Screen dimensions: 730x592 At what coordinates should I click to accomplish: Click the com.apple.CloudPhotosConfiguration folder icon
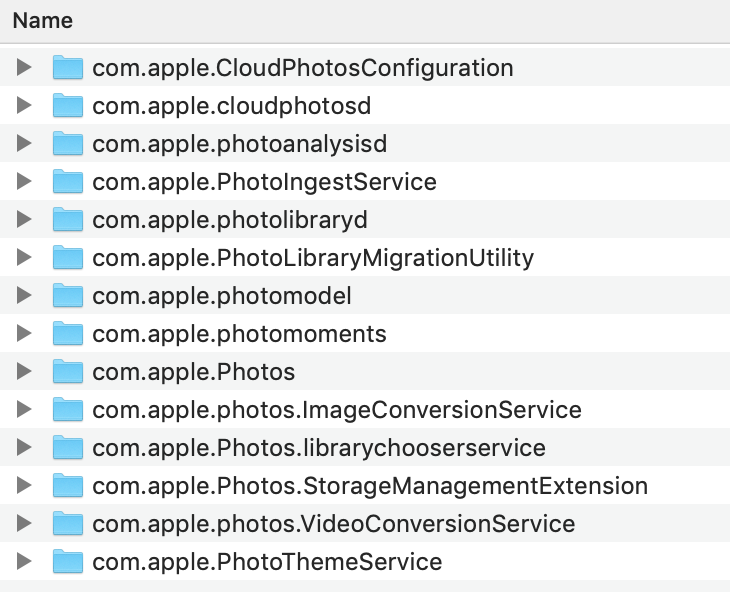tap(67, 68)
